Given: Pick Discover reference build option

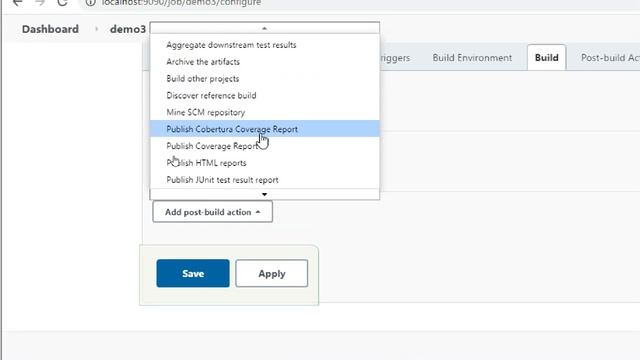Looking at the screenshot, I should pyautogui.click(x=264, y=95).
